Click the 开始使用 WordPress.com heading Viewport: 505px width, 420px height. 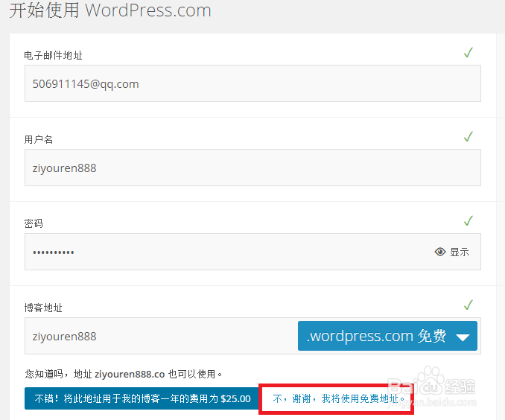pyautogui.click(x=110, y=10)
